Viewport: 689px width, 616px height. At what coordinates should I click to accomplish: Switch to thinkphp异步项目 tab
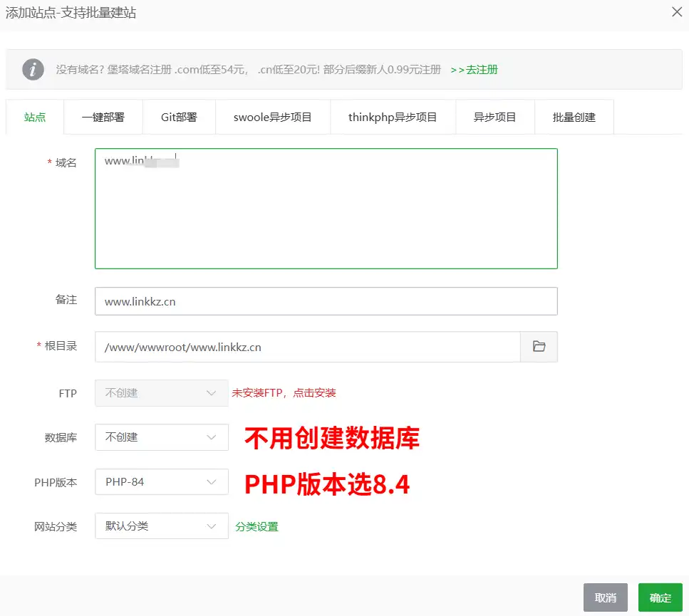pos(393,118)
